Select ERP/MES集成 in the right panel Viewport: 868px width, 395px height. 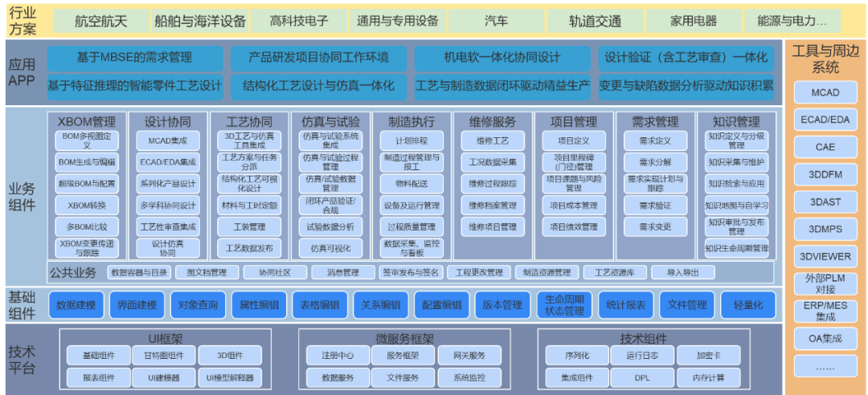pos(825,311)
